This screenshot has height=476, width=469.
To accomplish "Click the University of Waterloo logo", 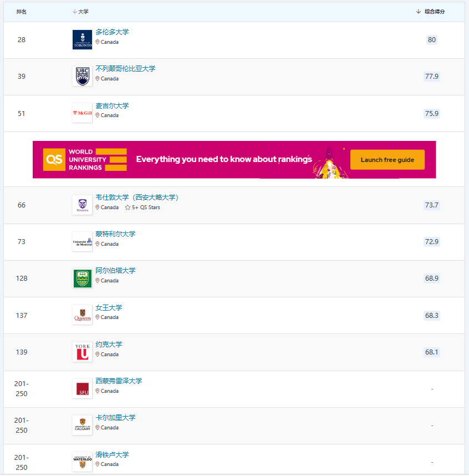I will pyautogui.click(x=82, y=462).
